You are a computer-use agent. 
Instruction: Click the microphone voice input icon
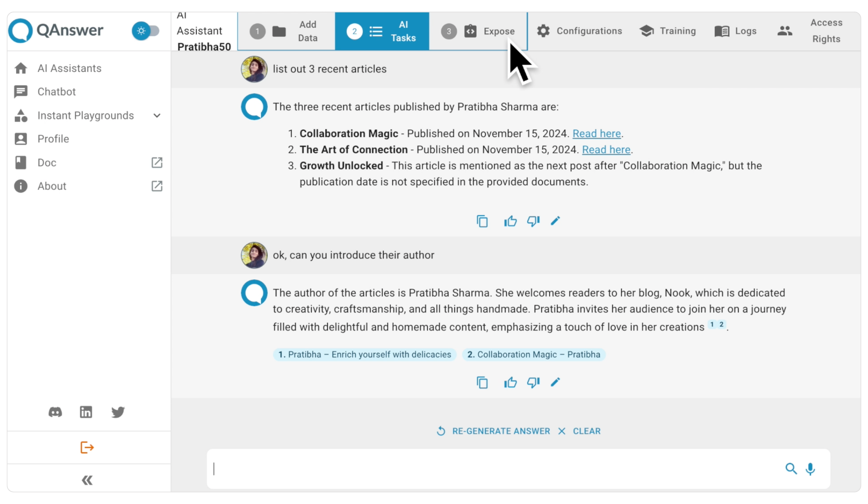(810, 469)
